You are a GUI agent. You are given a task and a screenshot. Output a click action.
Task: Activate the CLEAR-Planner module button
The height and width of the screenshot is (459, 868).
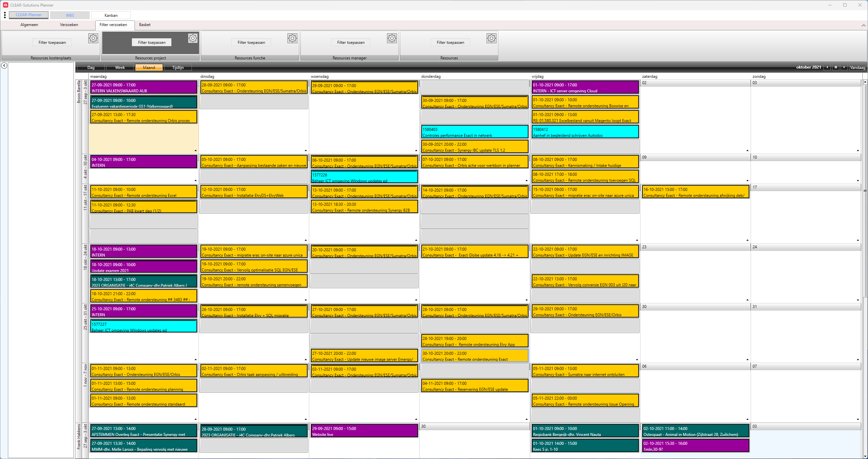[29, 15]
